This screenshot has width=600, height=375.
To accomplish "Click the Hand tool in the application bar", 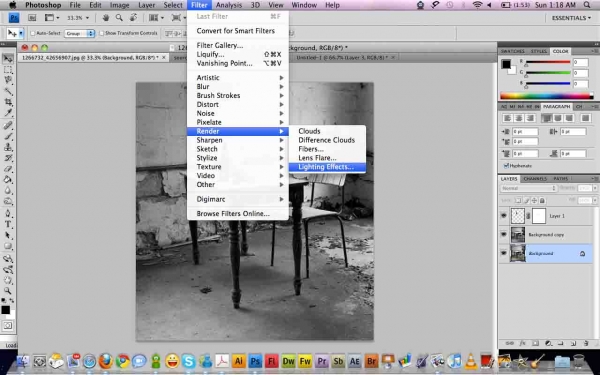I will pyautogui.click(x=106, y=18).
